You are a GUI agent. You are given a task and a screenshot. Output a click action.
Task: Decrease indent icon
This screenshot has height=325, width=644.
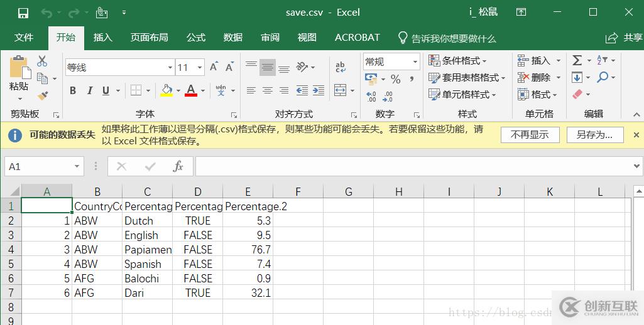pyautogui.click(x=302, y=90)
